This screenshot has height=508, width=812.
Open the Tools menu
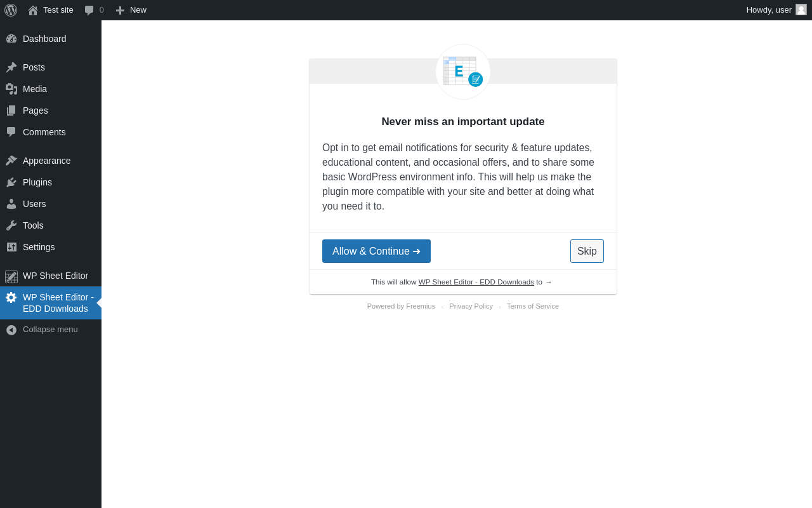tap(51, 225)
